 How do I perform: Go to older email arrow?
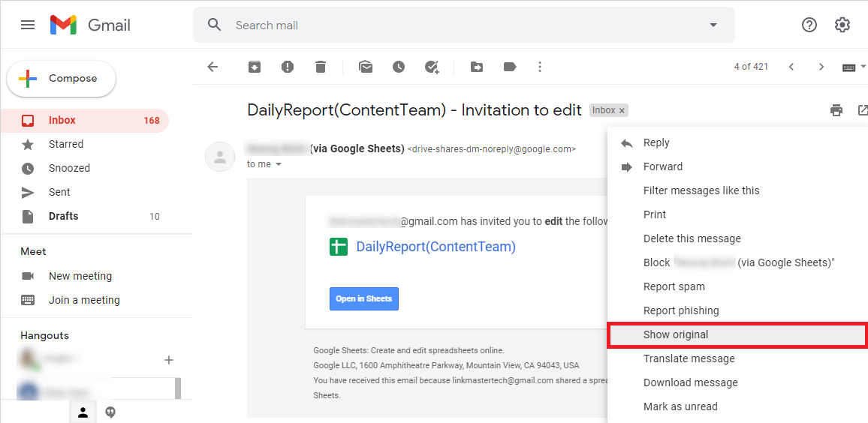coord(821,67)
